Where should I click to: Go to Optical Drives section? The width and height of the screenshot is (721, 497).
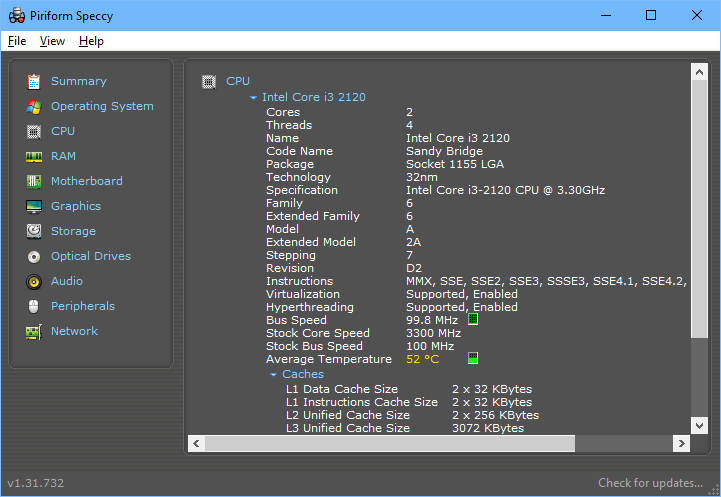click(91, 256)
